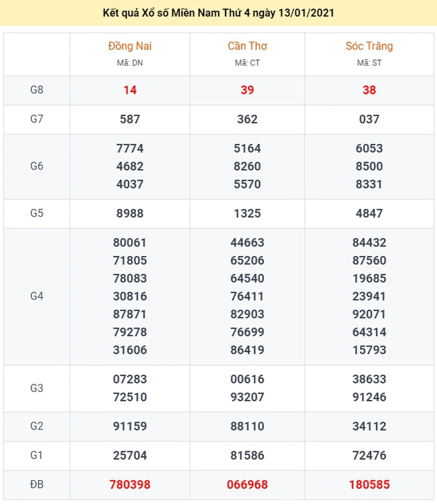The width and height of the screenshot is (437, 504).
Task: Open the Sóc Trăng province link
Action: (369, 46)
